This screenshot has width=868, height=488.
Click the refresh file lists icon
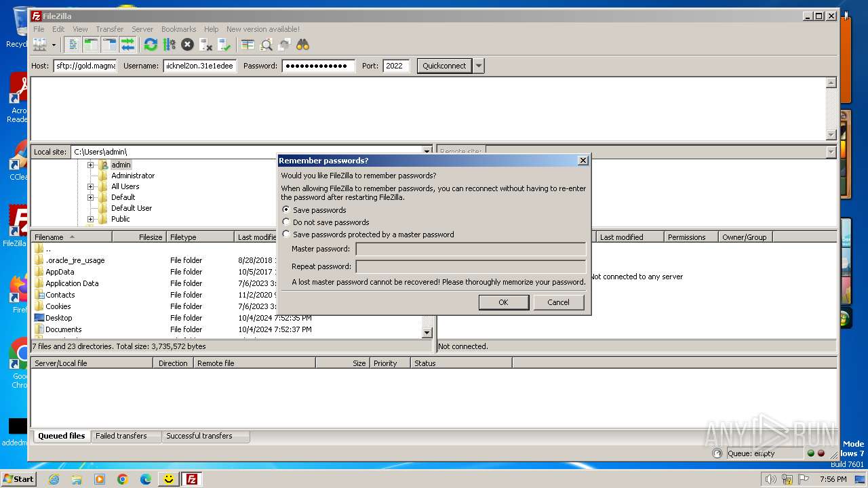coord(151,45)
